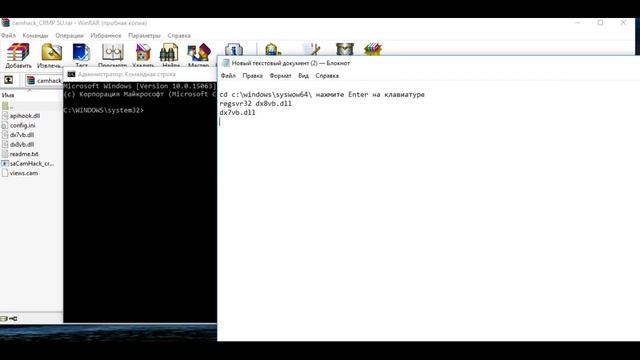Open the Файл menu in WinRAR

(9, 36)
